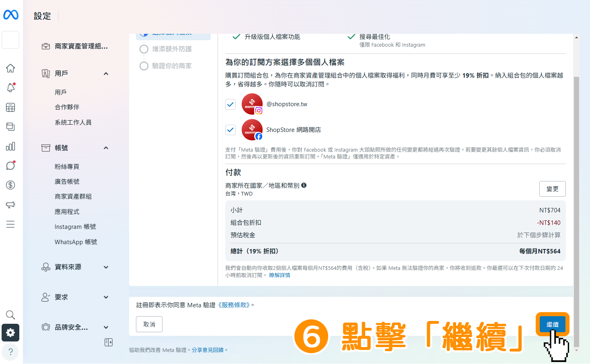Click the Meta logo icon

click(11, 15)
